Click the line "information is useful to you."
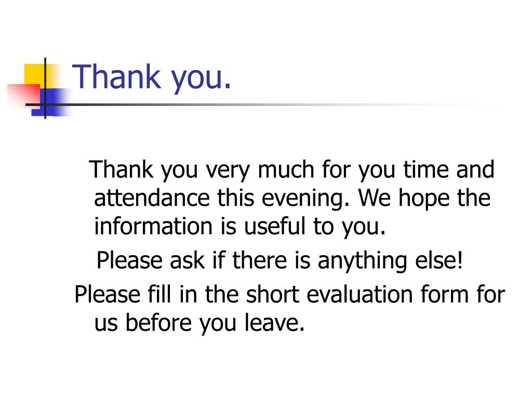This screenshot has height=399, width=532. [x=240, y=227]
